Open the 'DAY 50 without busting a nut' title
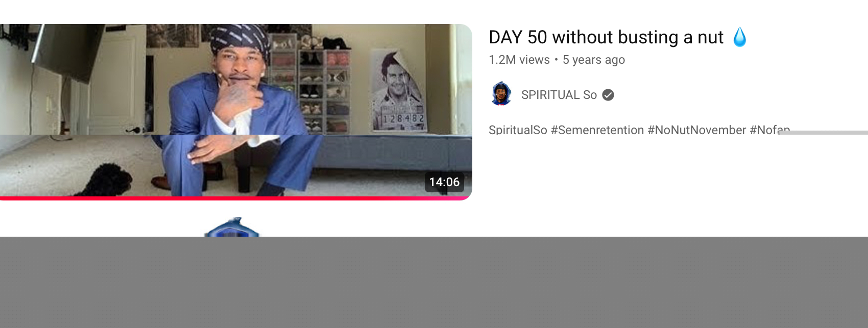This screenshot has width=868, height=328. click(606, 37)
